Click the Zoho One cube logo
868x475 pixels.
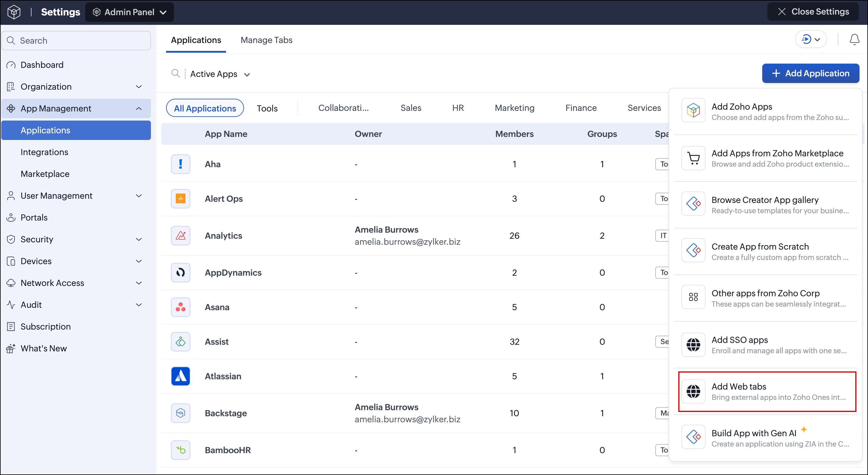14,12
